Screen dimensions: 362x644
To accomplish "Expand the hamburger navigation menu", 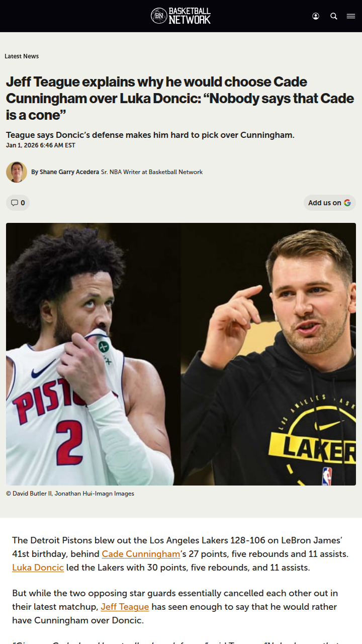I will tap(351, 16).
